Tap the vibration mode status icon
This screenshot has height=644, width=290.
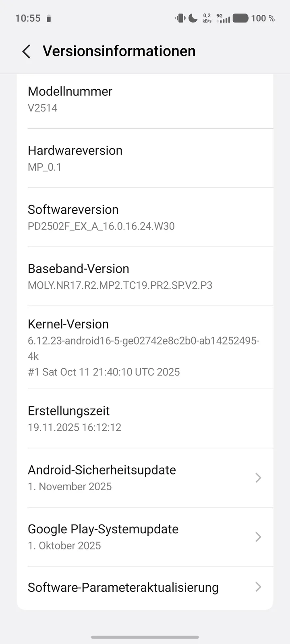coord(180,18)
